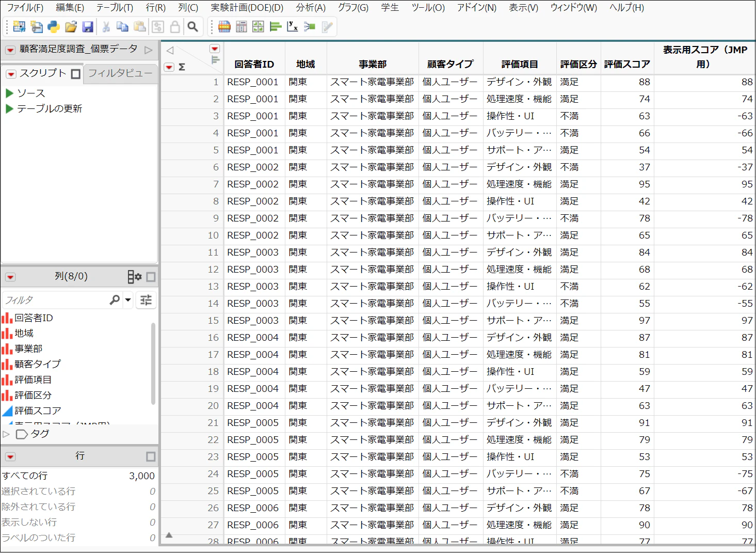Click gray triangle right of table name
The width and height of the screenshot is (756, 553).
[x=149, y=50]
